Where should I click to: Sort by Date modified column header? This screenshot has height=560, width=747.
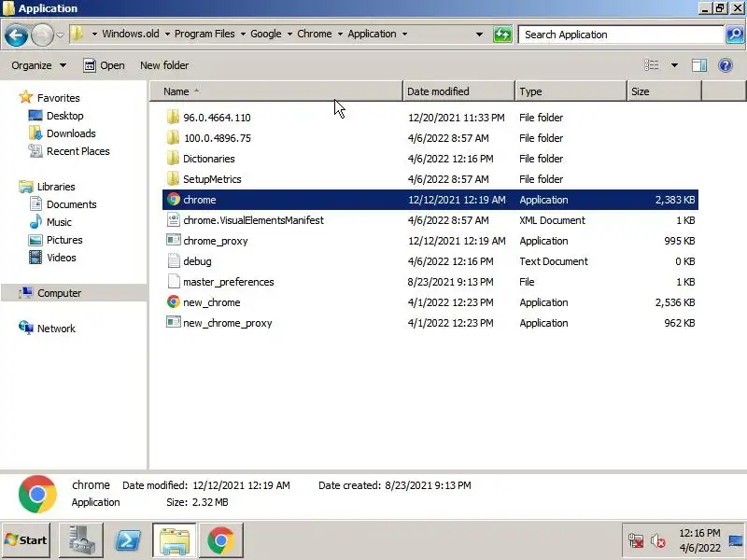[x=458, y=91]
